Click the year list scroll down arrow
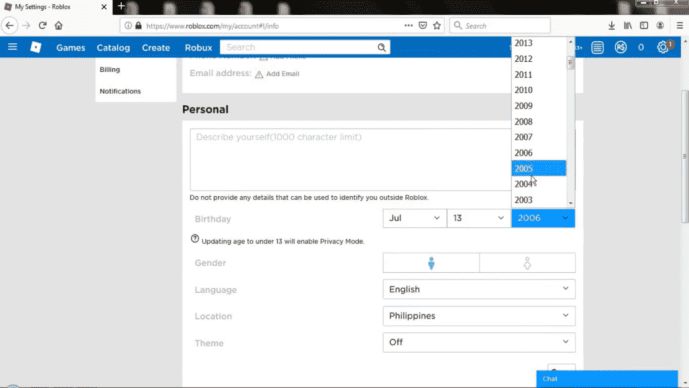Image resolution: width=689 pixels, height=388 pixels. pyautogui.click(x=570, y=203)
